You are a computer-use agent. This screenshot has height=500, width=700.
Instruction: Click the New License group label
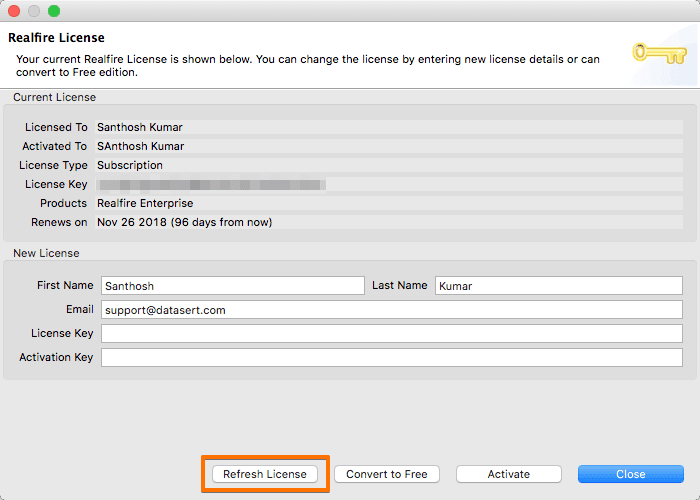tap(46, 253)
